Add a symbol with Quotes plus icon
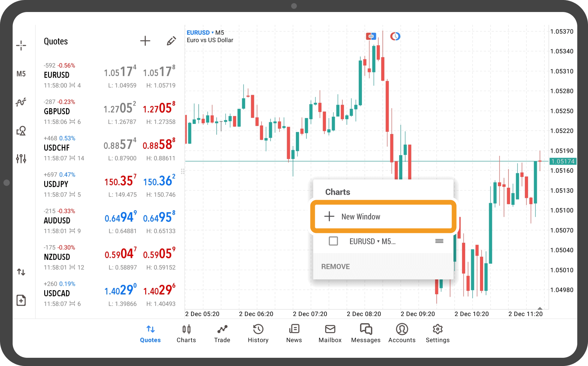This screenshot has height=366, width=588. pyautogui.click(x=145, y=41)
